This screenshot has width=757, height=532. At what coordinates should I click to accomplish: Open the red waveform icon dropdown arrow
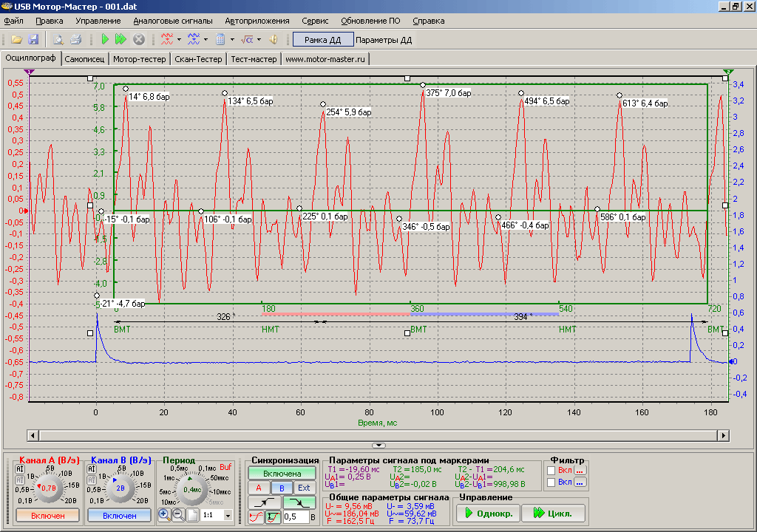(x=179, y=40)
